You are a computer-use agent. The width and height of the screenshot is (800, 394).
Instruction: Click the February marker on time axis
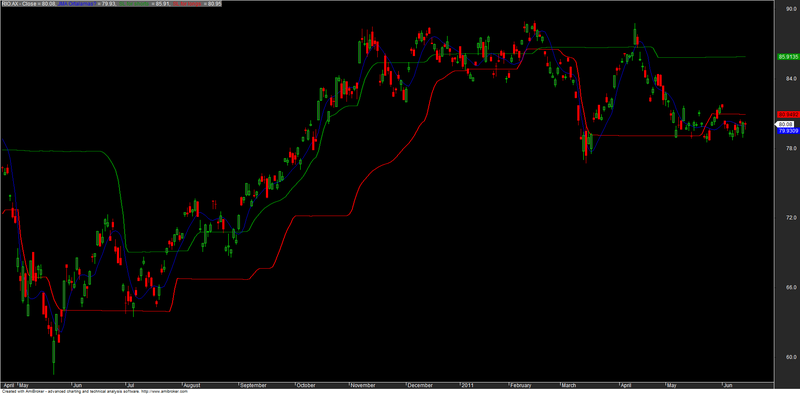[x=521, y=385]
